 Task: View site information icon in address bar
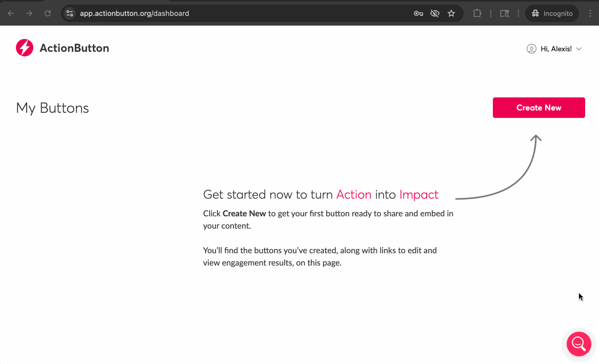70,13
